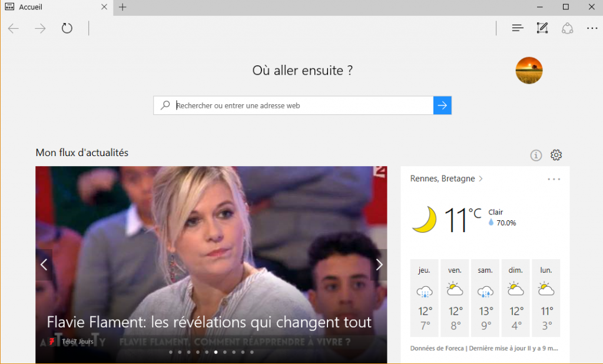Open Rennes, Bretagne weather location
603x364 pixels.
[443, 178]
